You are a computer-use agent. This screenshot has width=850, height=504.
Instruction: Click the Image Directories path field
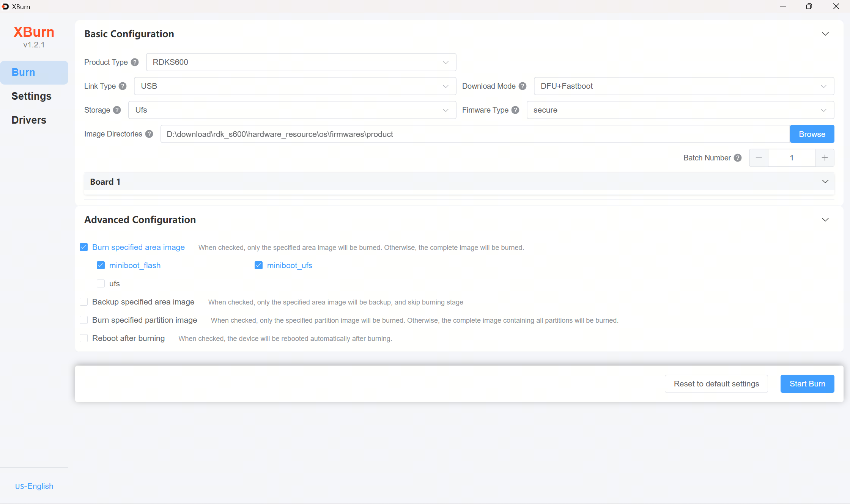475,134
